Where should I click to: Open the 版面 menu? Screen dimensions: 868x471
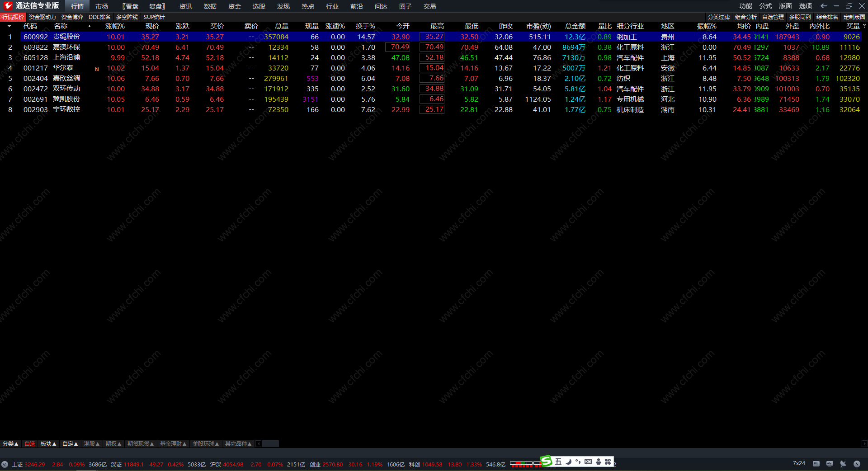pos(786,6)
